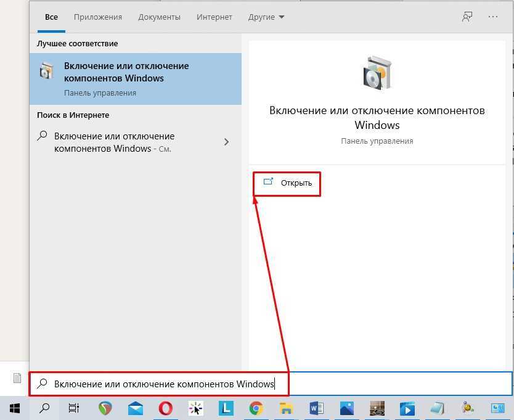Select best match Включение или отключение компонентов

[136, 79]
